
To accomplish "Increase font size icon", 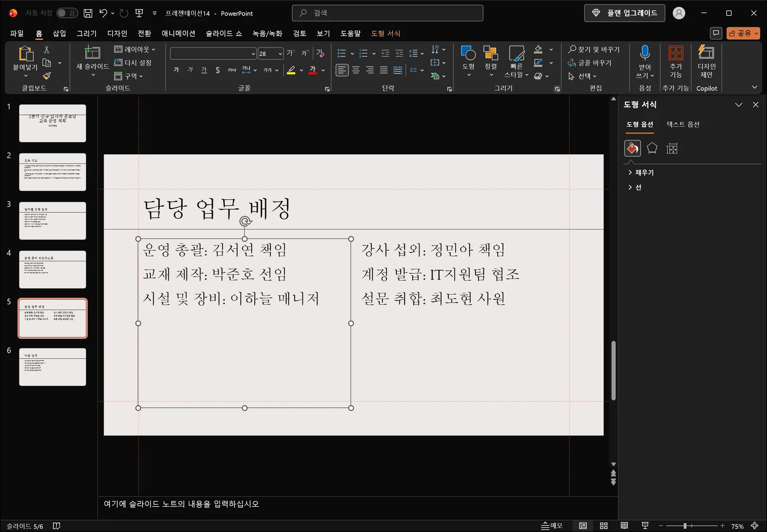I will pyautogui.click(x=291, y=53).
